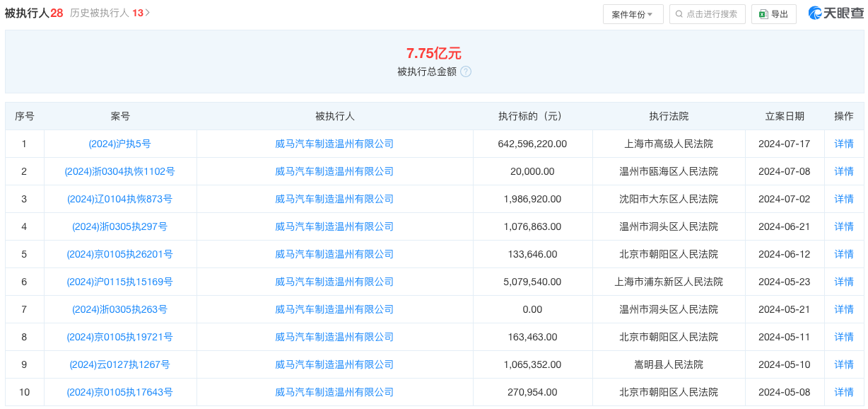Open the 案件年份 dropdown
This screenshot has height=409, width=868.
[633, 14]
